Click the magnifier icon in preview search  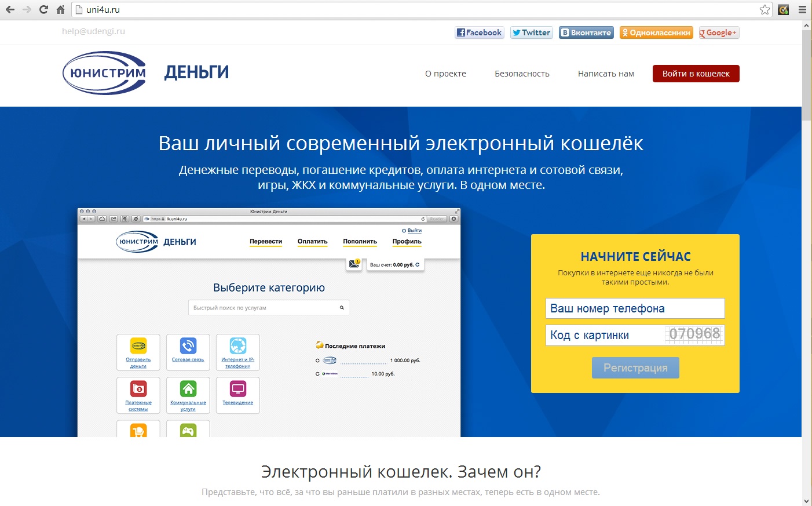(x=342, y=308)
